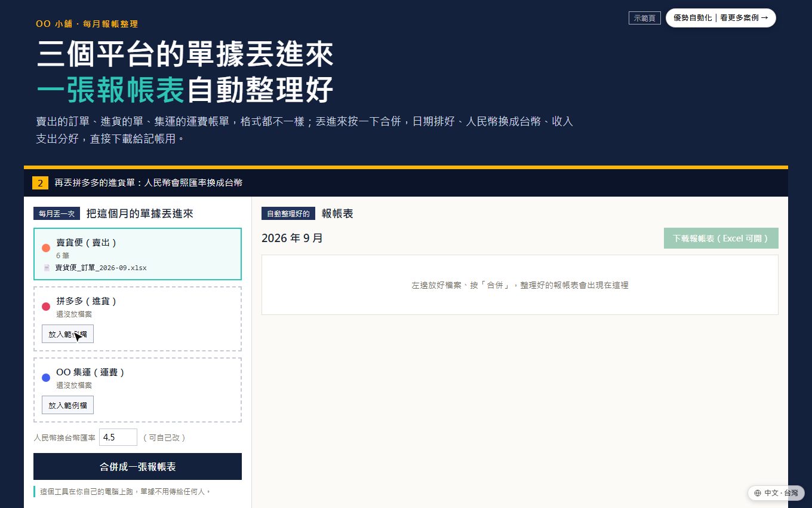Click the 三個平台的單據丟進來 headline
Image resolution: width=812 pixels, height=508 pixels.
tap(184, 54)
